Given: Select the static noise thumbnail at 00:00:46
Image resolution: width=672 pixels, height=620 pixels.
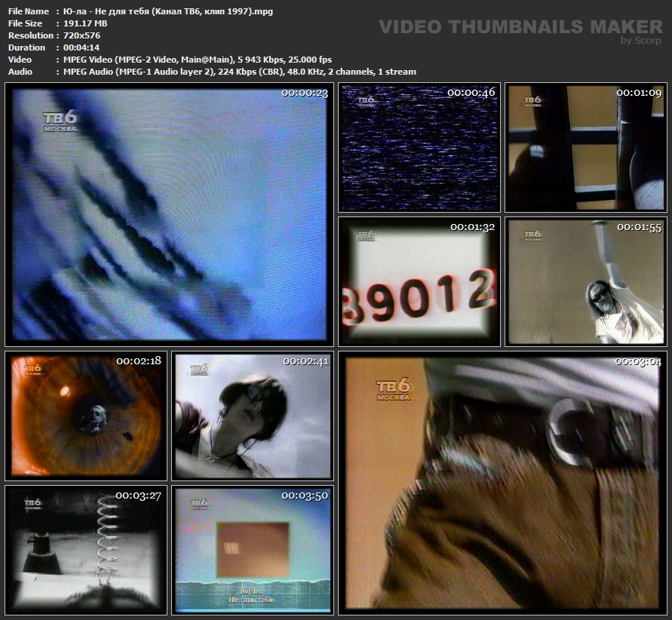Looking at the screenshot, I should click(x=419, y=148).
